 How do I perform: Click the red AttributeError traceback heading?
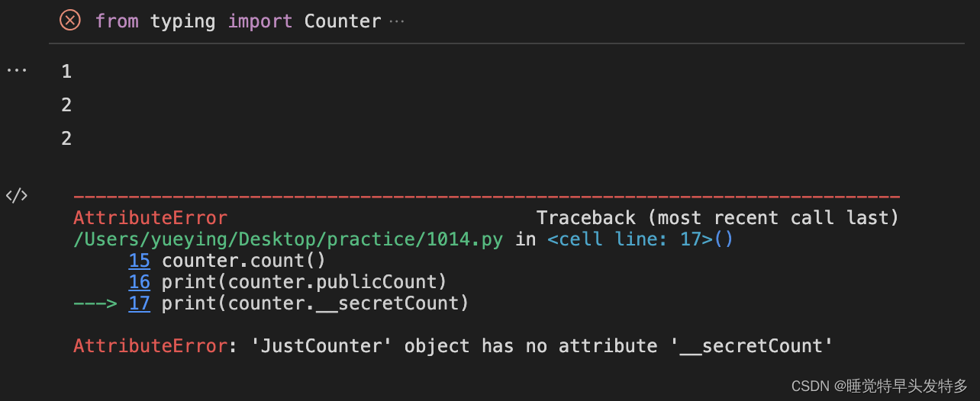[x=150, y=218]
